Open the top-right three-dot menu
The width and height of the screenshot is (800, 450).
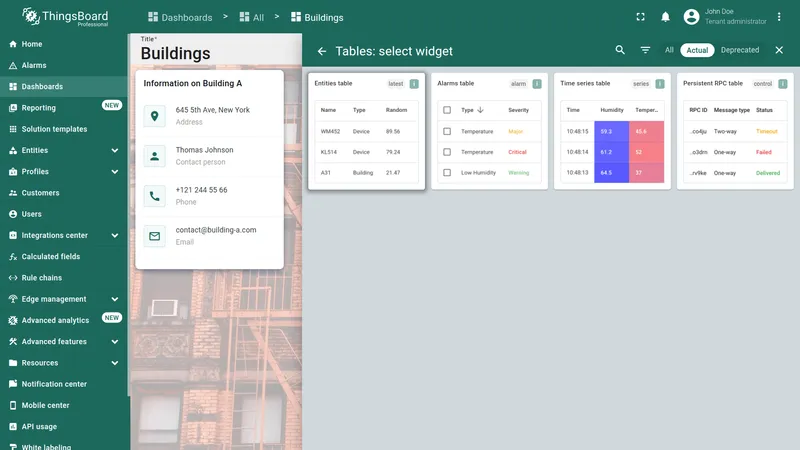[779, 17]
